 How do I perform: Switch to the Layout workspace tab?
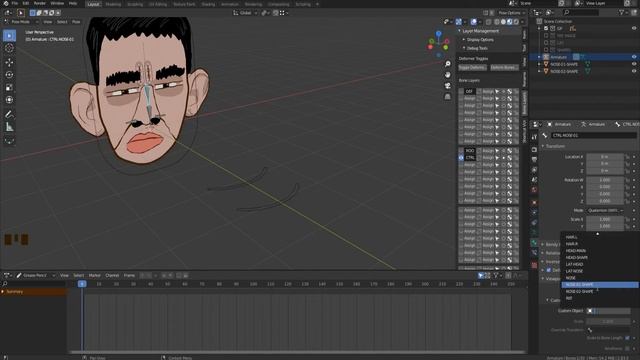[93, 4]
